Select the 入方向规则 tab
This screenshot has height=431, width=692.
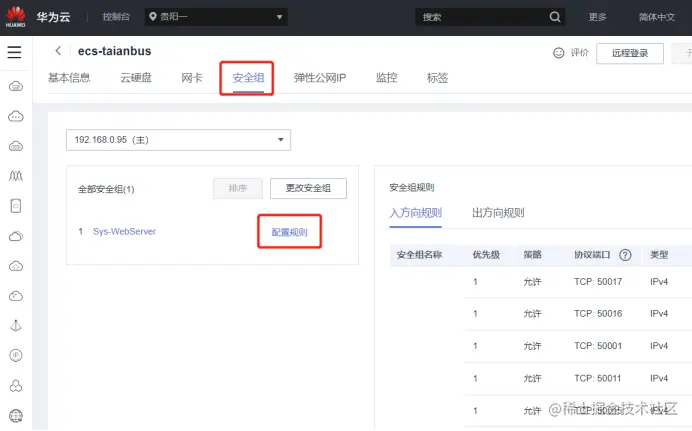pos(415,213)
